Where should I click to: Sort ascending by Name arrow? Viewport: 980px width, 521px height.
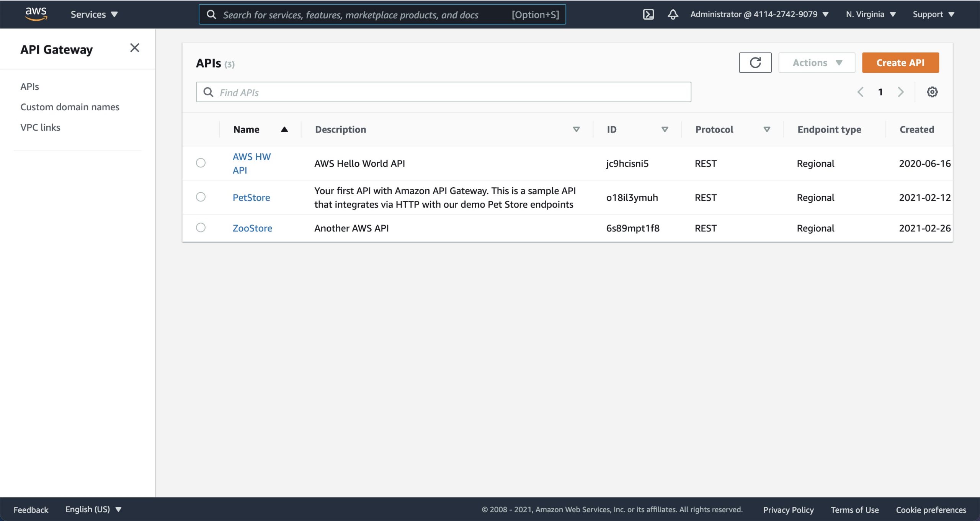(284, 129)
